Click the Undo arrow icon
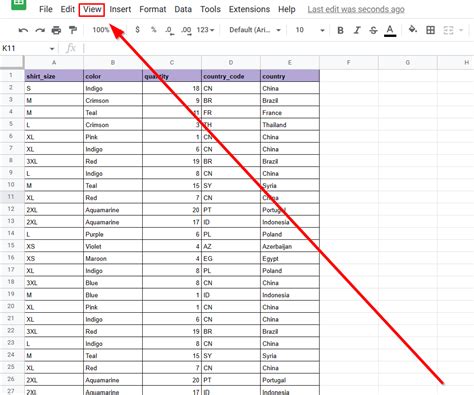This screenshot has width=474, height=395. coord(23,30)
